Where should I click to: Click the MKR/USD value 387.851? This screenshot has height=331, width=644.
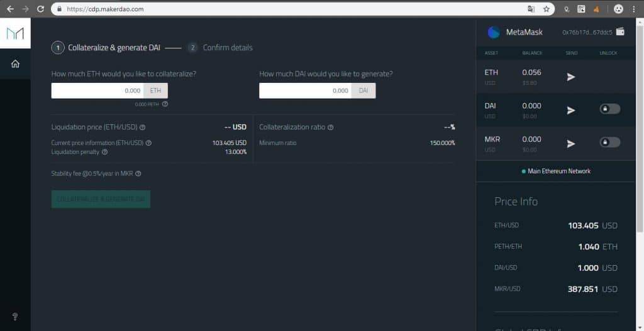click(583, 290)
